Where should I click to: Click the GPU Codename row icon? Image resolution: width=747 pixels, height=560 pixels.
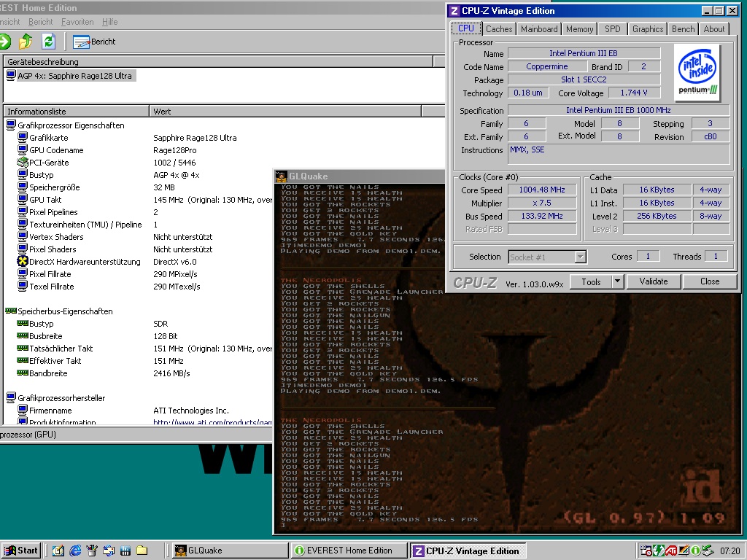click(x=23, y=150)
